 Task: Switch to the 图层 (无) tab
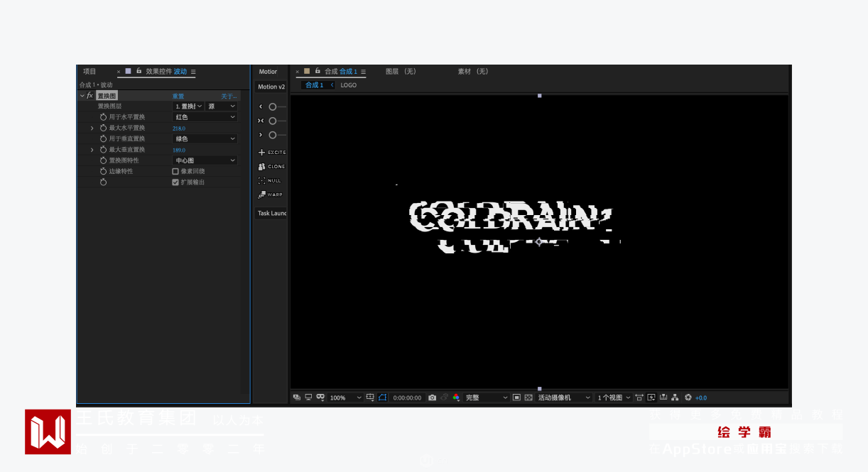point(401,72)
